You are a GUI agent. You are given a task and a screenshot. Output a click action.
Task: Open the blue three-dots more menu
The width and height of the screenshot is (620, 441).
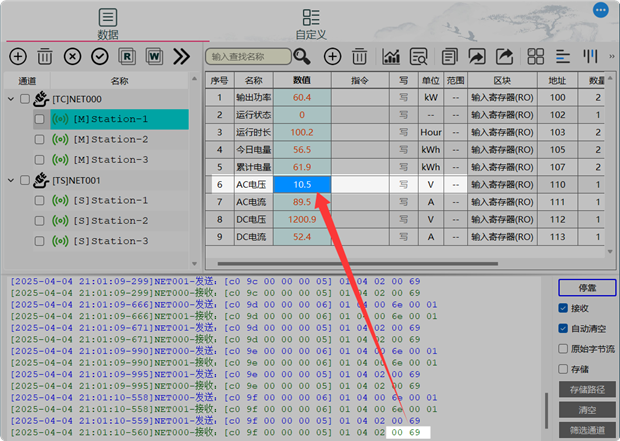(601, 10)
